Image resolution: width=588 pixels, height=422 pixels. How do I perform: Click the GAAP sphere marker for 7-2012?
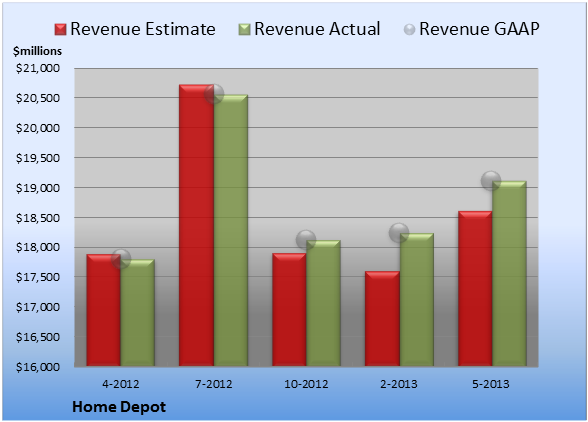click(x=214, y=94)
